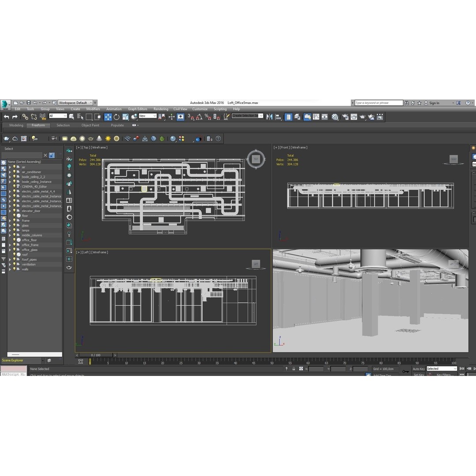This screenshot has width=476, height=476.
Task: Toggle the Layer Explorer button
Action: tap(297, 117)
